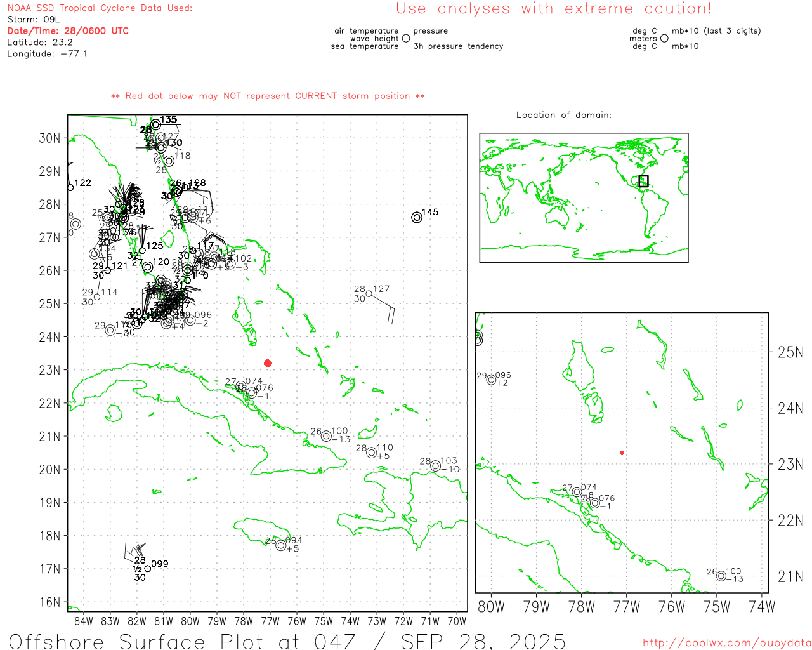
Task: Click the red storm position dot on main map
Action: (x=268, y=363)
